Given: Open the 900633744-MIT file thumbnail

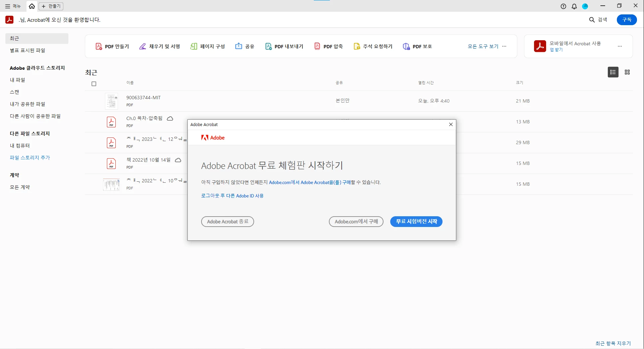Looking at the screenshot, I should [x=111, y=101].
